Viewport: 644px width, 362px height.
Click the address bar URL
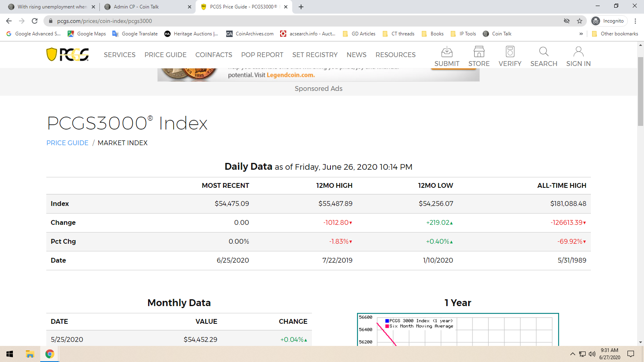click(x=105, y=21)
